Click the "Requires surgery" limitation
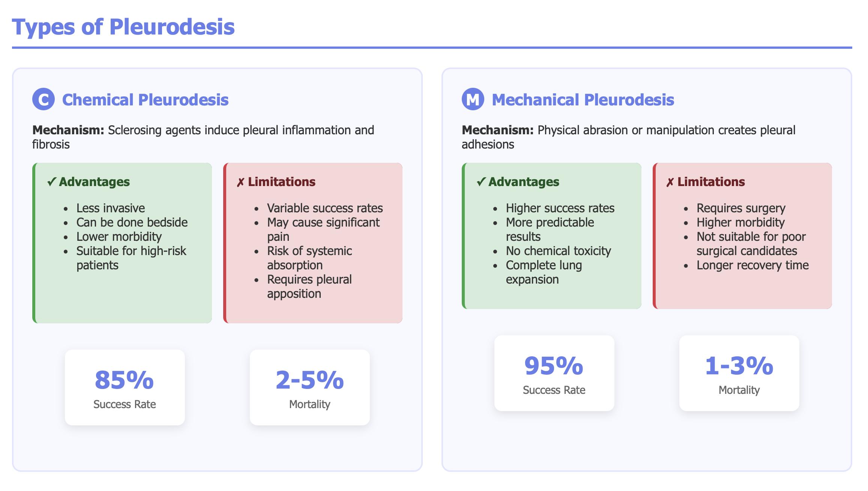The height and width of the screenshot is (491, 868). 740,208
